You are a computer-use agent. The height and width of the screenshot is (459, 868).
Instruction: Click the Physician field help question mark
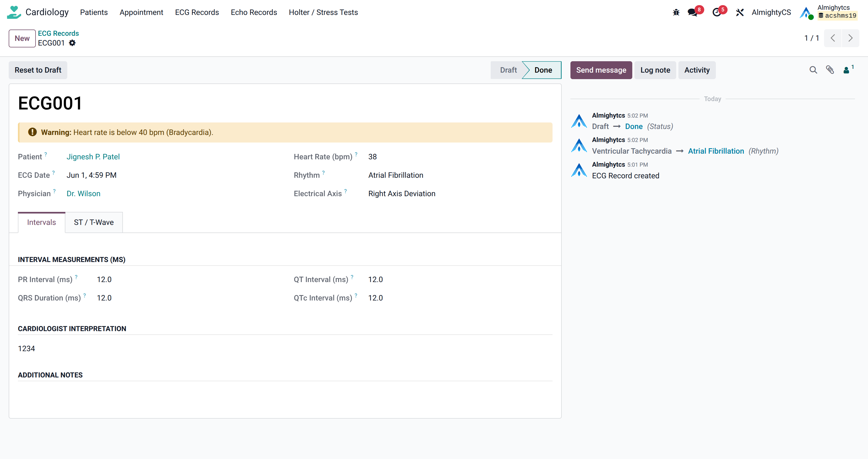pyautogui.click(x=54, y=191)
